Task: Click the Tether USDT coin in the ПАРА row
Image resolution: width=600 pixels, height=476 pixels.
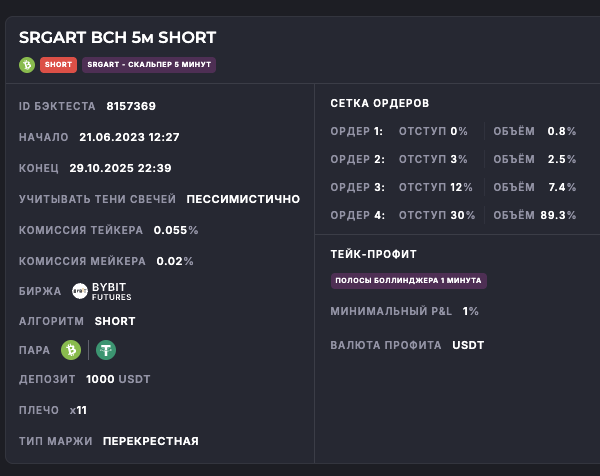Action: (106, 350)
